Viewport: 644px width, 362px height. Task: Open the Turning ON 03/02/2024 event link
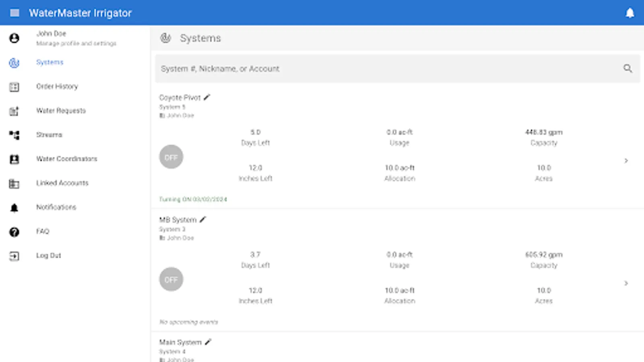pyautogui.click(x=193, y=199)
